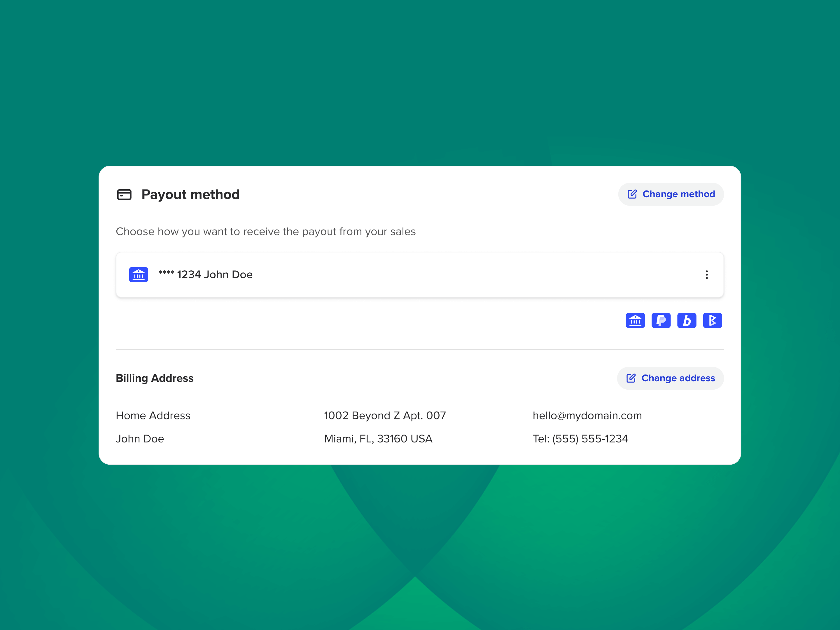Viewport: 840px width, 630px height.
Task: Select the **** 1234 John Doe payout row
Action: point(420,274)
